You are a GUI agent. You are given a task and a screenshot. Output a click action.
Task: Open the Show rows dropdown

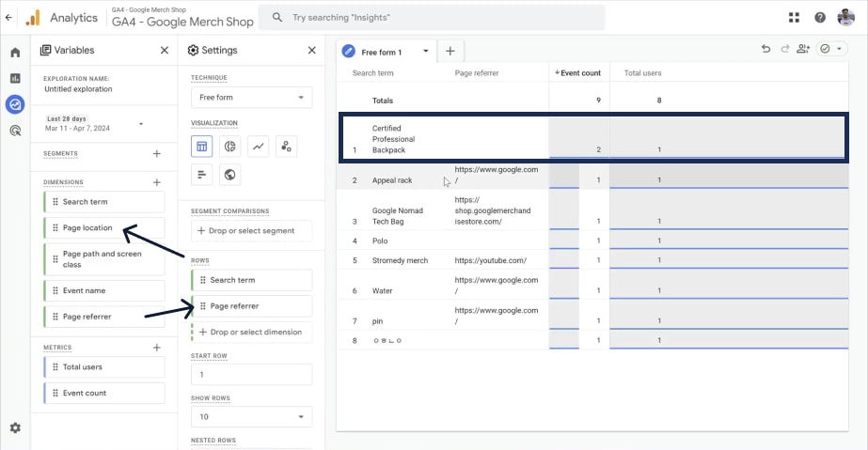coord(251,417)
